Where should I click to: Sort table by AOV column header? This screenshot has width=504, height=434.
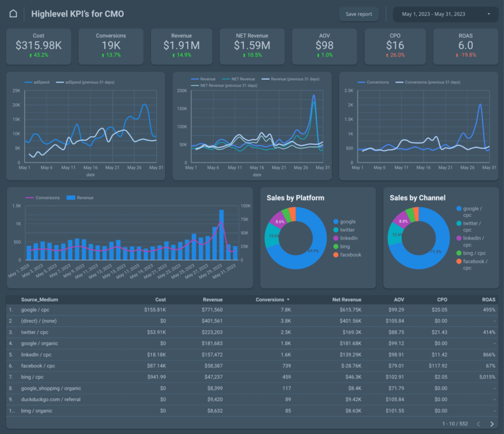click(399, 299)
